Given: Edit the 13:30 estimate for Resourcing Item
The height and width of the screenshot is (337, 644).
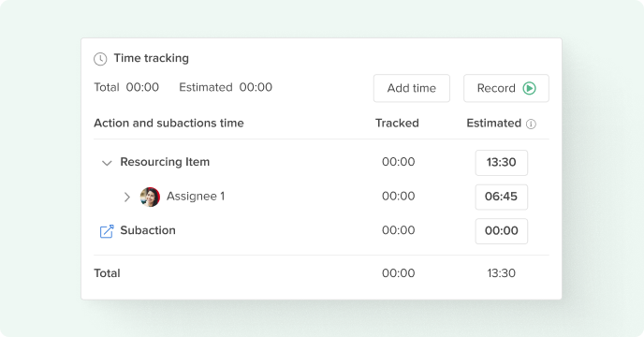Looking at the screenshot, I should coord(502,163).
